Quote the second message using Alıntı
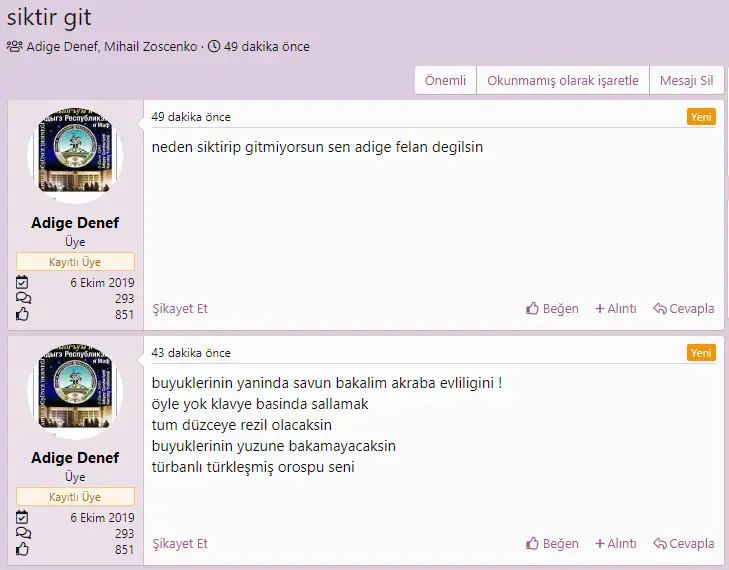This screenshot has width=729, height=570. click(x=615, y=544)
